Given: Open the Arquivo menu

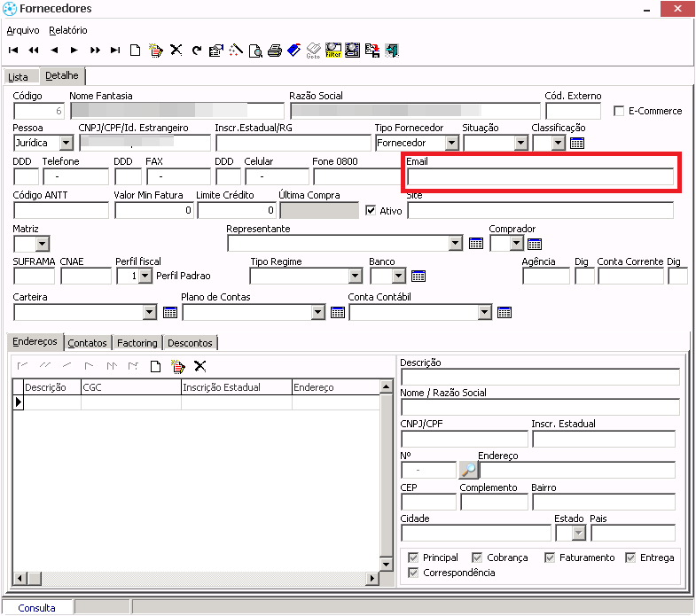Looking at the screenshot, I should coord(23,30).
